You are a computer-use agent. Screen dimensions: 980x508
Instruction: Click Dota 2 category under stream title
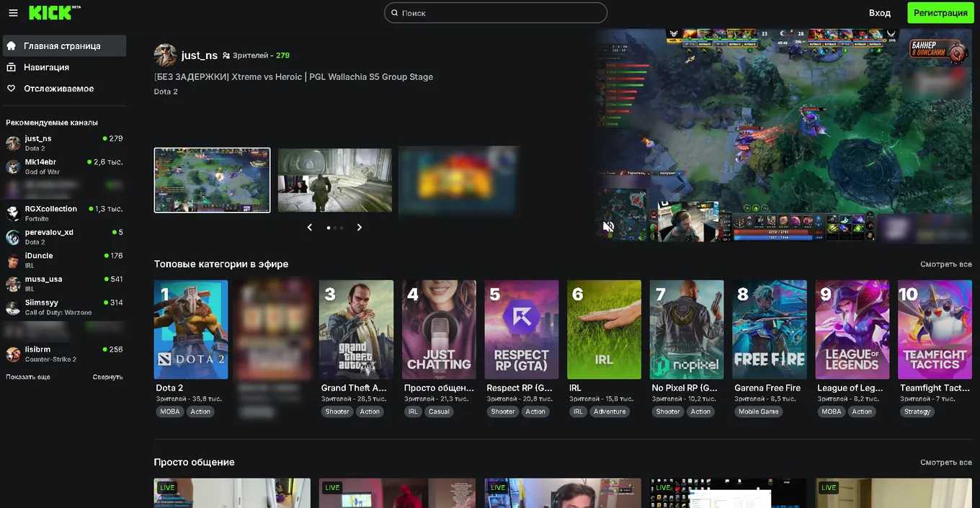click(x=166, y=92)
